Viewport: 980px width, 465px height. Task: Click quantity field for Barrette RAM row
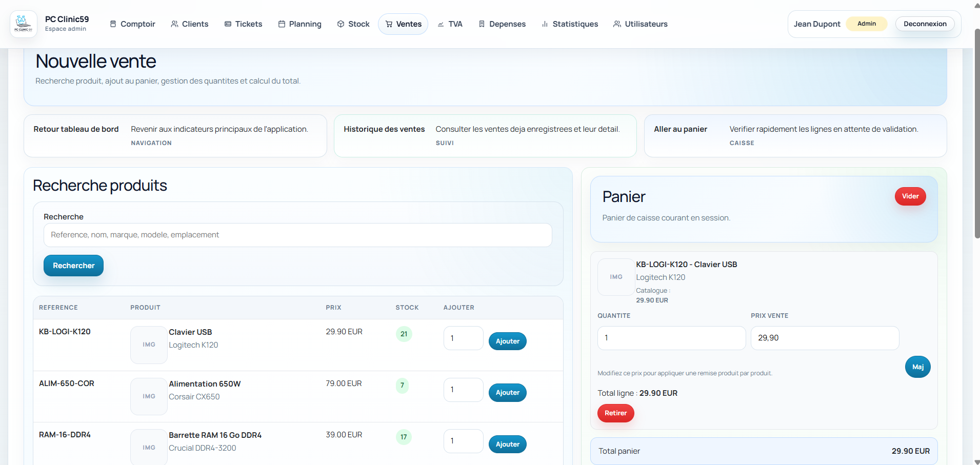point(463,441)
